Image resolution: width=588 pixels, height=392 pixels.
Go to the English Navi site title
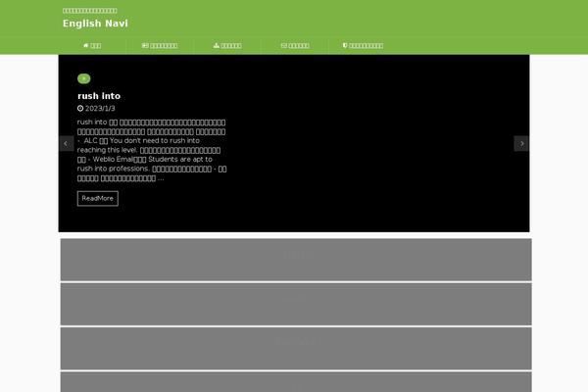click(x=95, y=24)
